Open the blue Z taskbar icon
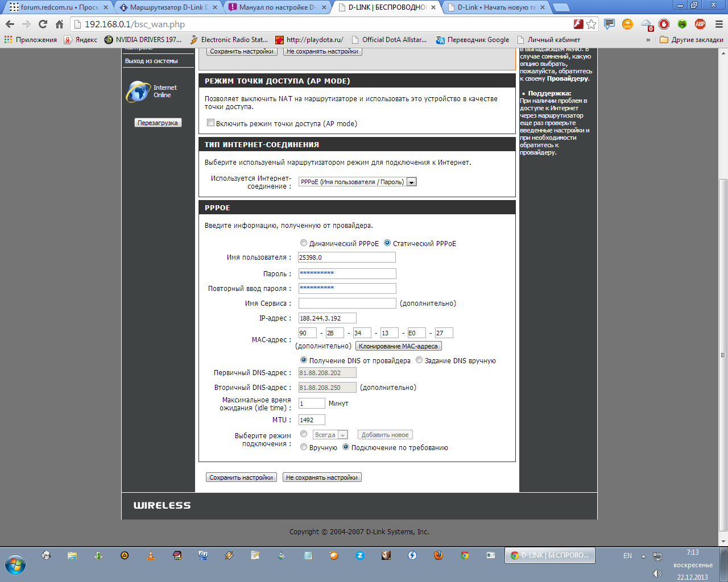The image size is (728, 582). pyautogui.click(x=360, y=555)
